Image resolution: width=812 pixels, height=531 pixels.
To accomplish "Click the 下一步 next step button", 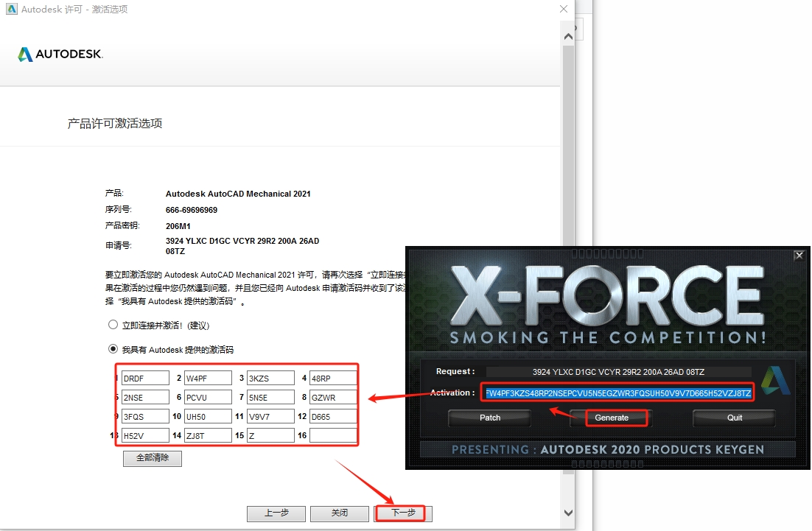I will pyautogui.click(x=403, y=513).
